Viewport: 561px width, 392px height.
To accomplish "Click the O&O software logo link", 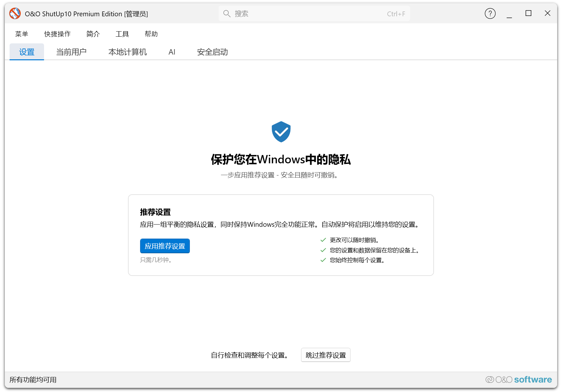I will [x=519, y=380].
